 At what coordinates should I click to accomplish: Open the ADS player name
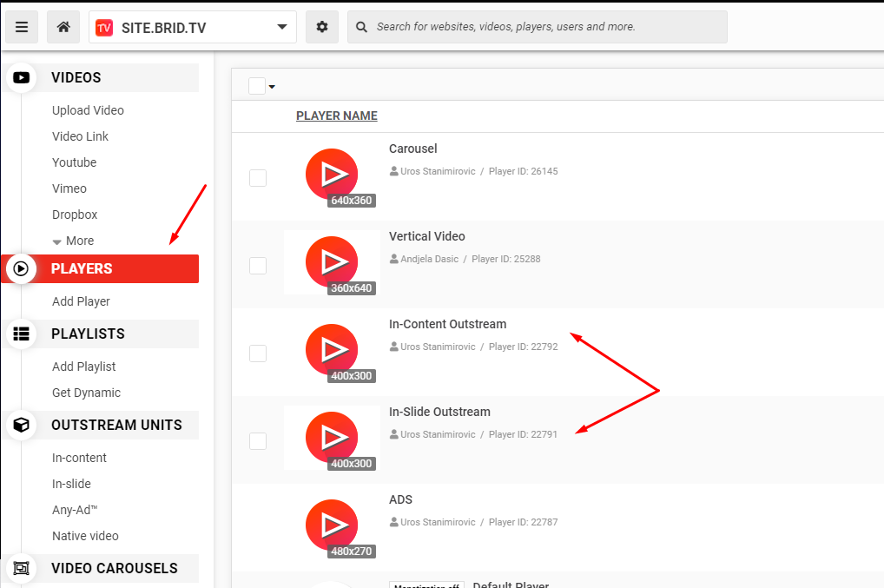[x=401, y=499]
